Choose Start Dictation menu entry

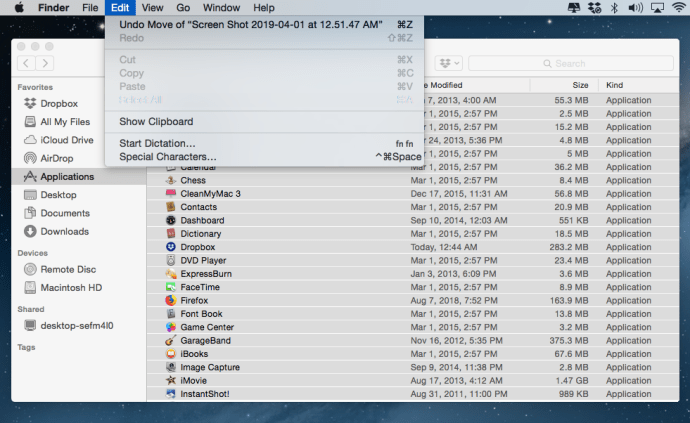pos(157,143)
